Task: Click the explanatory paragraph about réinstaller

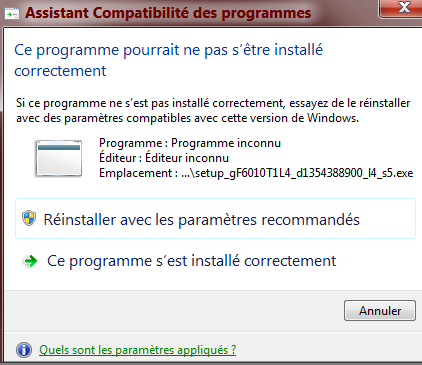Action: point(213,110)
